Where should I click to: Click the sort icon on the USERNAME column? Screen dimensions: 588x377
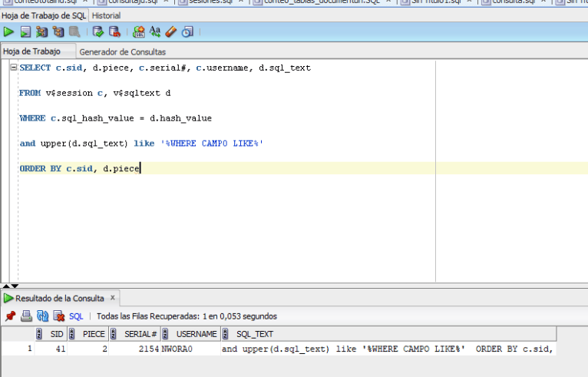click(x=164, y=334)
